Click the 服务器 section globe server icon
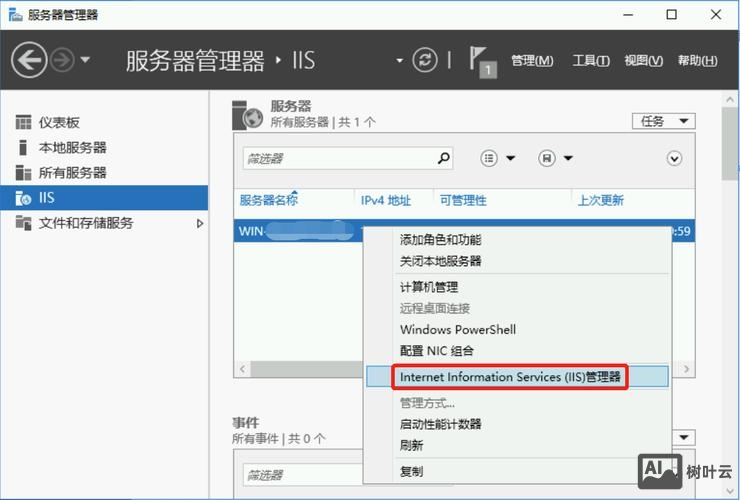The width and height of the screenshot is (740, 500). 247,115
